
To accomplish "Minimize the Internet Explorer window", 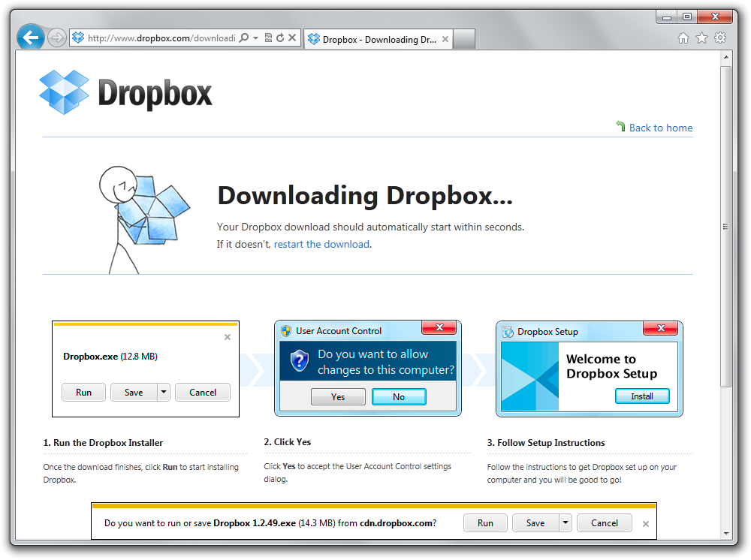I will point(667,17).
